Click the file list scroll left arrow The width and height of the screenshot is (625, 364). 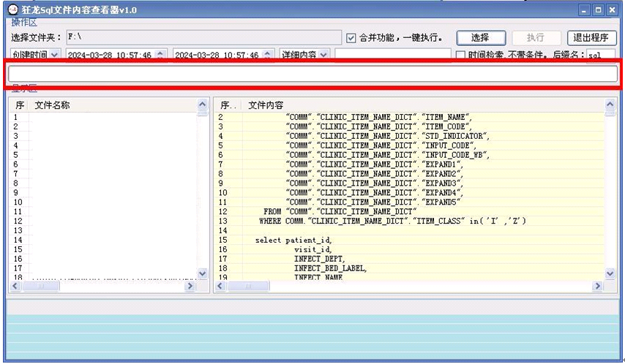[15, 286]
